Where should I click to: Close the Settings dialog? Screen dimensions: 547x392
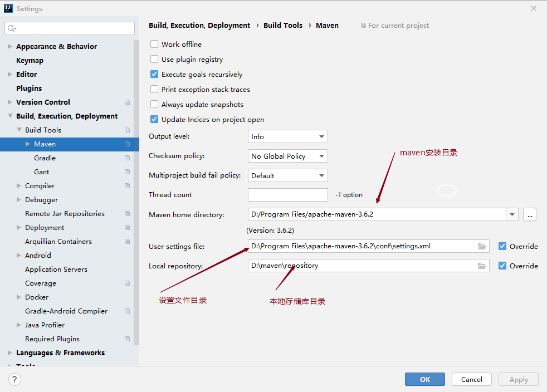pyautogui.click(x=534, y=8)
